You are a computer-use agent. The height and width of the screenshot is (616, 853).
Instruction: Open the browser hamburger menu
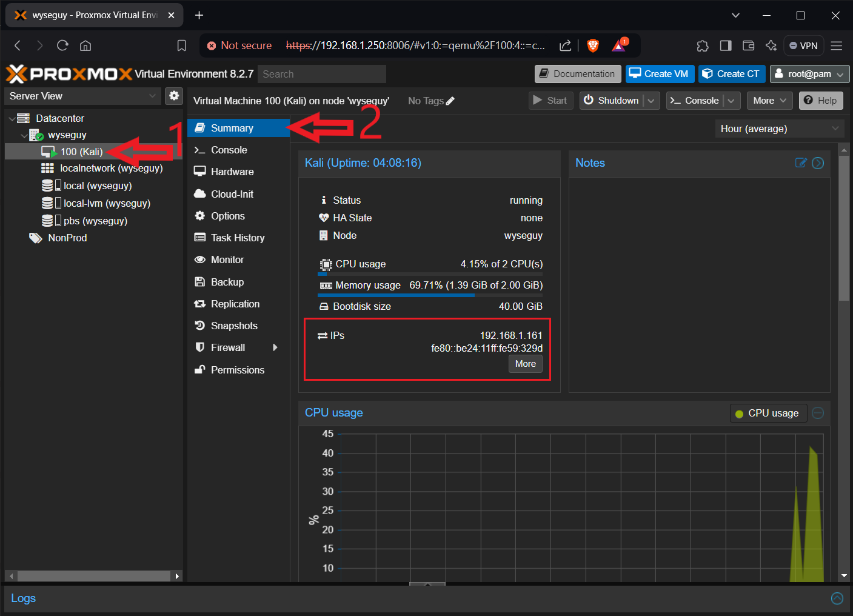coord(837,45)
